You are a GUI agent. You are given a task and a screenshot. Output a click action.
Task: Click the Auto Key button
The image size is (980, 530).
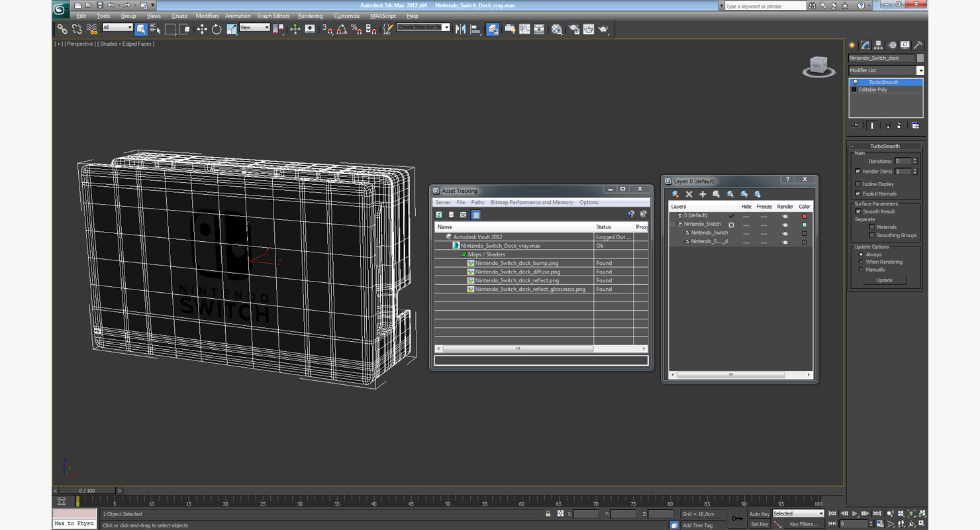(759, 513)
